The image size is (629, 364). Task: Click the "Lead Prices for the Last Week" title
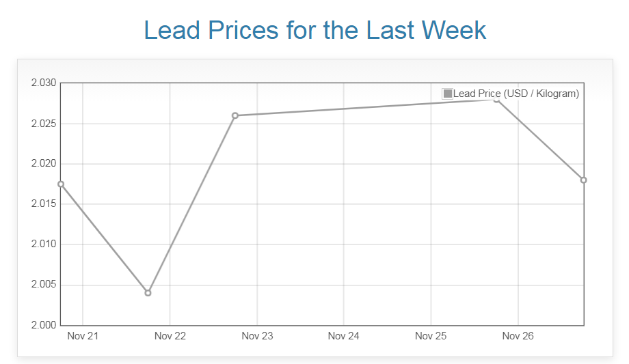[315, 31]
